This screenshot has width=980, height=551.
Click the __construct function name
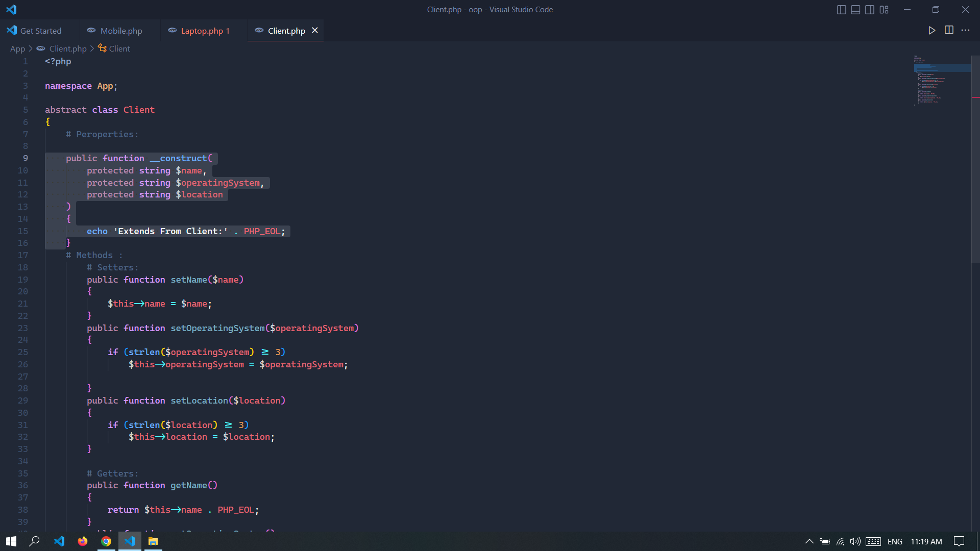click(178, 158)
